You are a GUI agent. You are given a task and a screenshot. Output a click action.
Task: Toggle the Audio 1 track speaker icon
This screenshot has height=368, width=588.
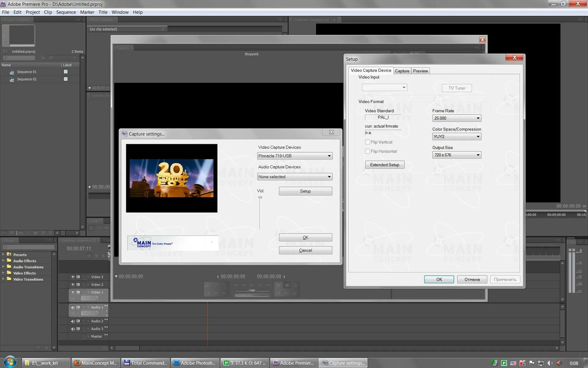coord(73,307)
